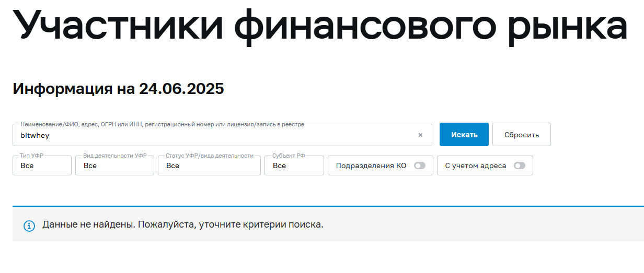
Task: Click the Все value under Субъект РФ
Action: click(x=279, y=165)
